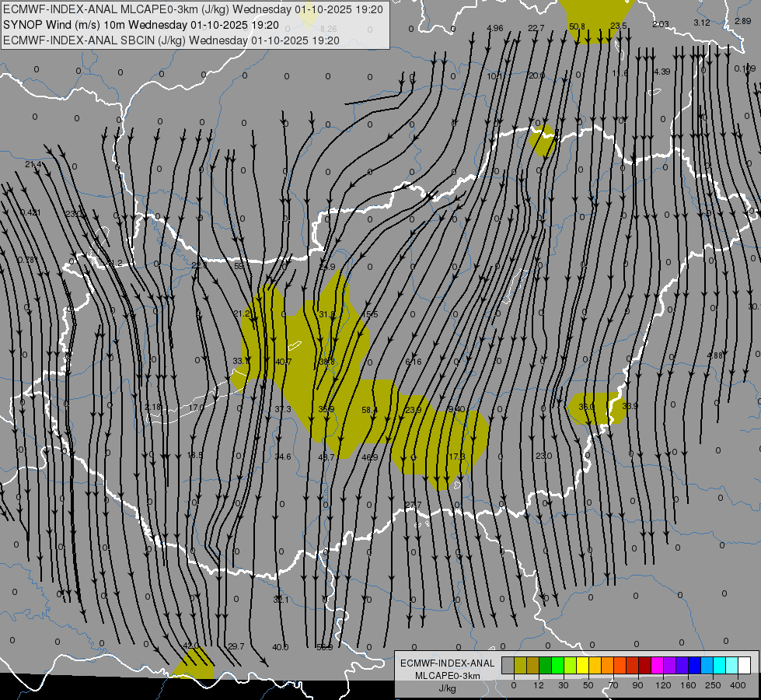Click the map value '31.8'

point(327,314)
